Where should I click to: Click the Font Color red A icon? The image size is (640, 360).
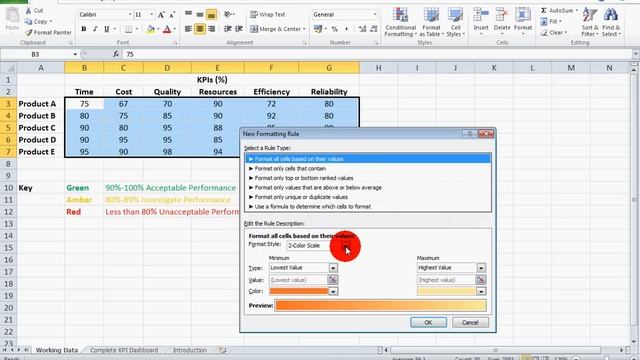167,29
